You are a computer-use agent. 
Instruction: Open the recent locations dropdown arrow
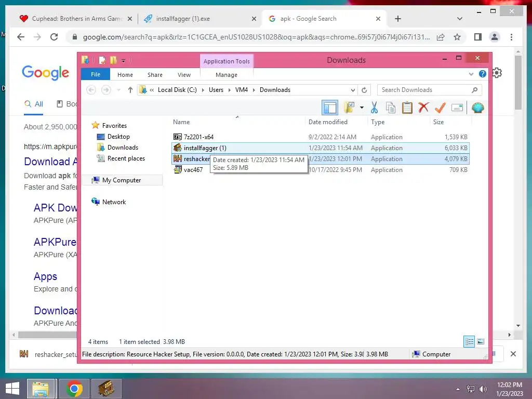coord(118,90)
